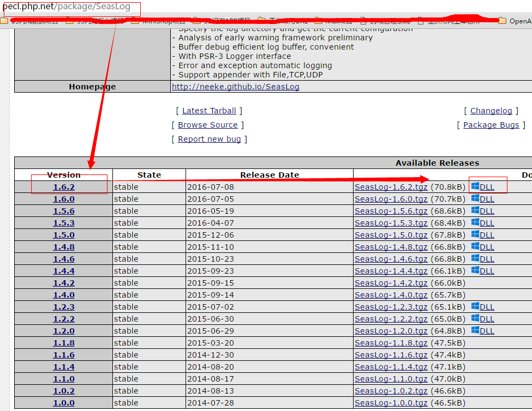Open version 1.2.0 release page

(64, 331)
